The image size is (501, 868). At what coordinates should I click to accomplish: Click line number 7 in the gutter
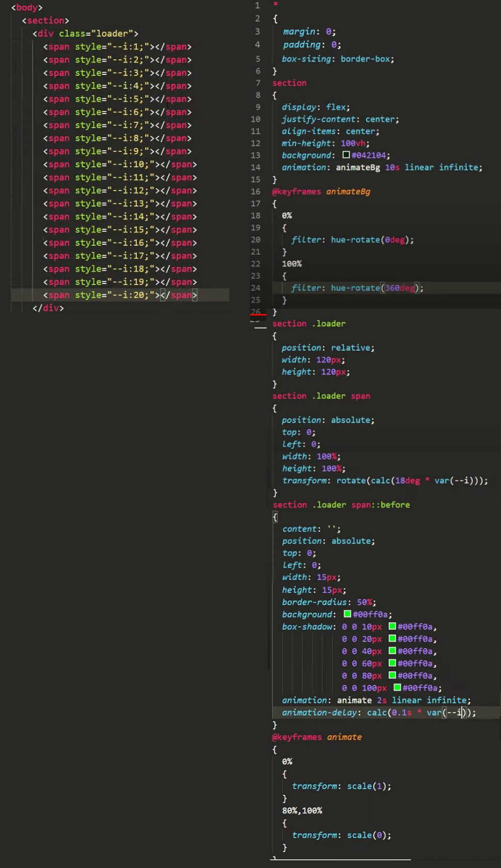(258, 83)
